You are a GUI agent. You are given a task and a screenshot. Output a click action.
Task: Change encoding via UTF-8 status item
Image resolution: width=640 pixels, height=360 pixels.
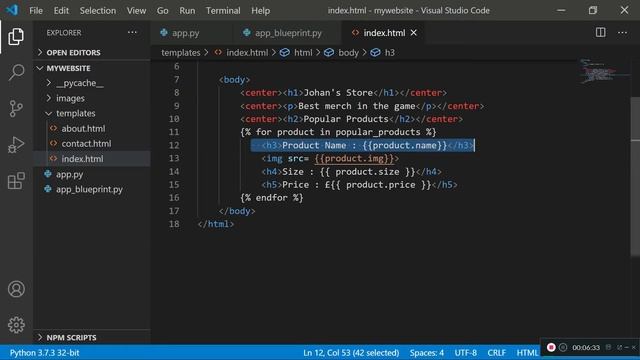click(x=465, y=353)
